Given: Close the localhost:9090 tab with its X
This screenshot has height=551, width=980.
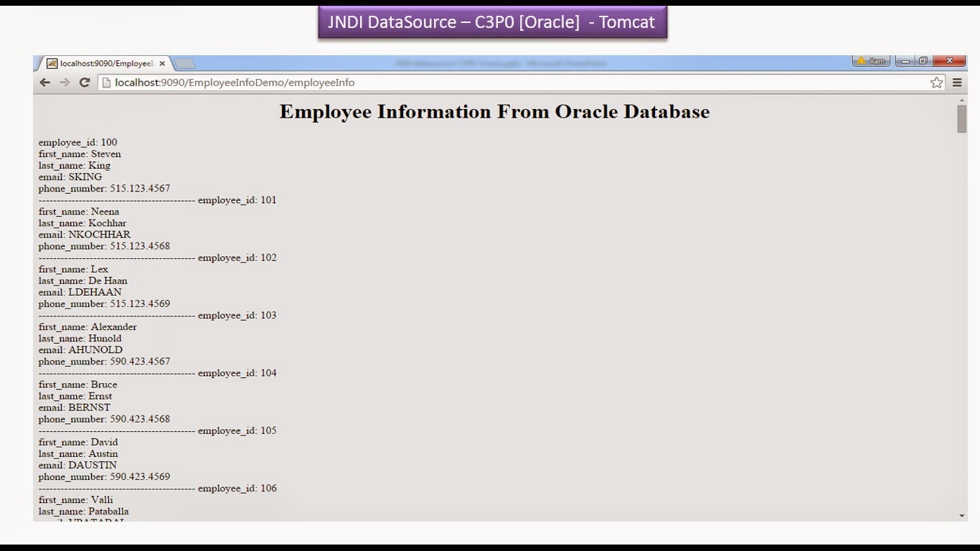Looking at the screenshot, I should (162, 63).
